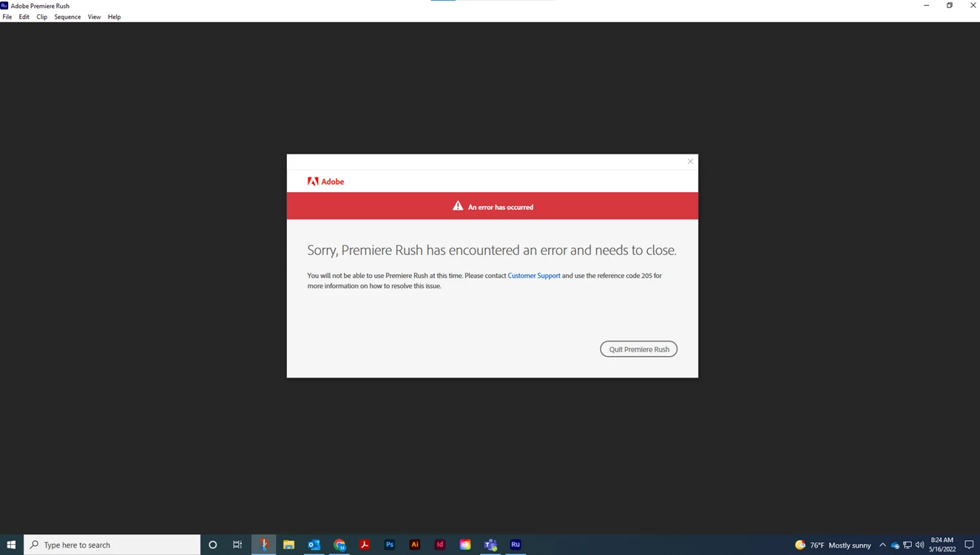Viewport: 980px width, 555px height.
Task: Click the Premiere Rush title bar icon
Action: coord(4,5)
